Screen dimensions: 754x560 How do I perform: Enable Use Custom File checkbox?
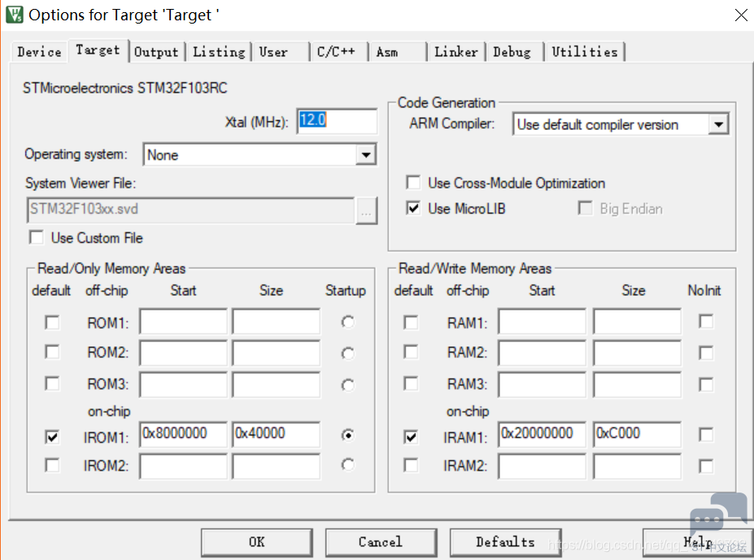click(37, 238)
